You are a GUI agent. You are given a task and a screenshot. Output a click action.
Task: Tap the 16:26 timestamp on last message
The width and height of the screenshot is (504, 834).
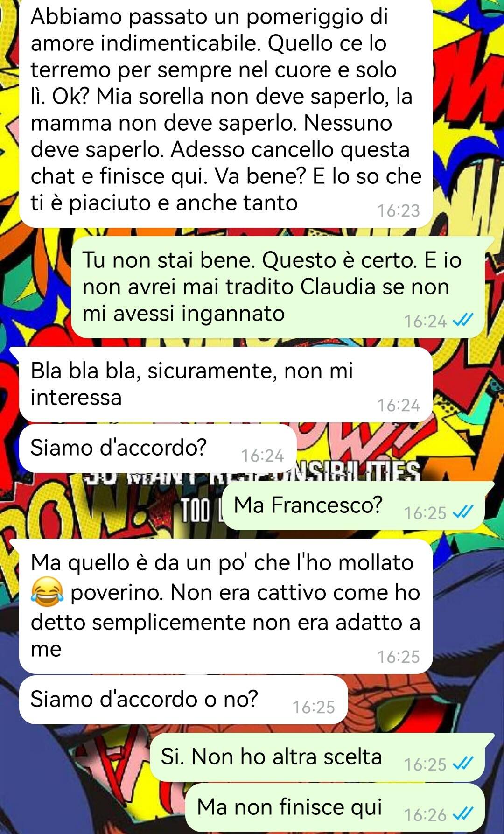(x=425, y=815)
